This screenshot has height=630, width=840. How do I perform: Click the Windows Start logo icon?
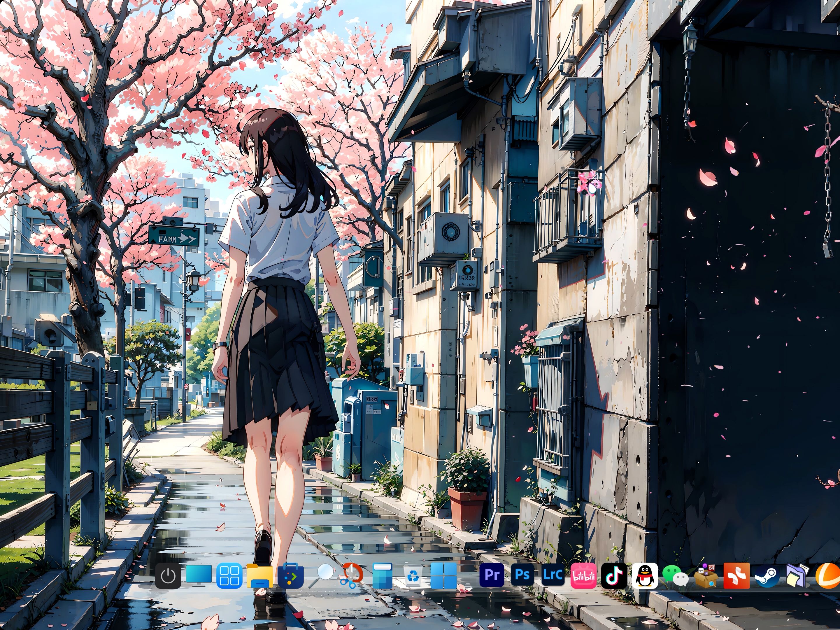click(443, 576)
